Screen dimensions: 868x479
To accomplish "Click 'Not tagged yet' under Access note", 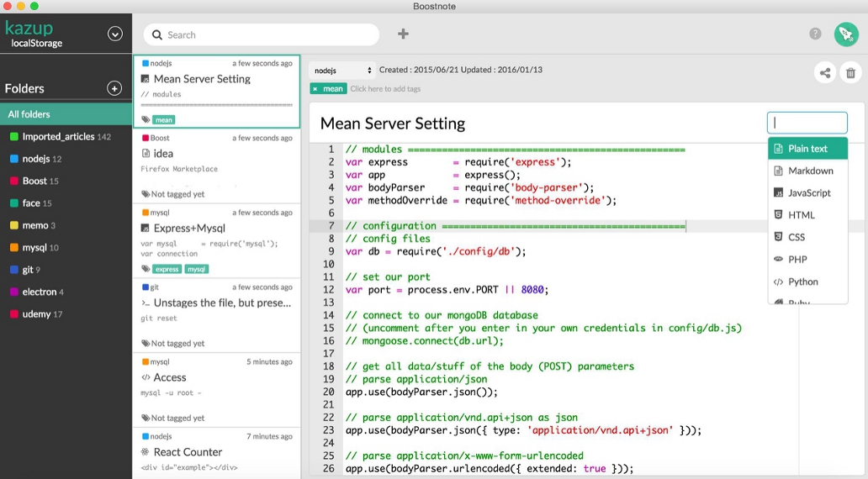I will pyautogui.click(x=177, y=418).
